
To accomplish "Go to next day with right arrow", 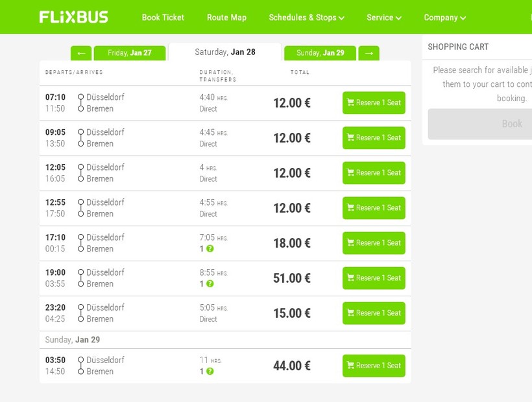I will coord(369,53).
